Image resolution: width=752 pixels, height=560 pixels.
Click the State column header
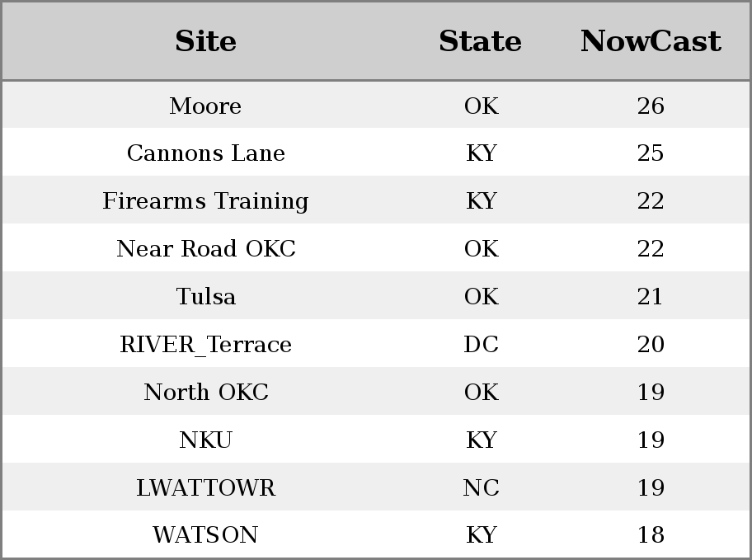pyautogui.click(x=480, y=41)
